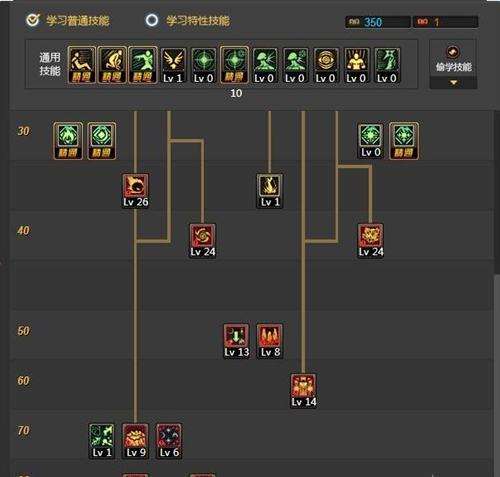Click the Lv 9 skill in row 70
The height and width of the screenshot is (477, 500).
(135, 441)
